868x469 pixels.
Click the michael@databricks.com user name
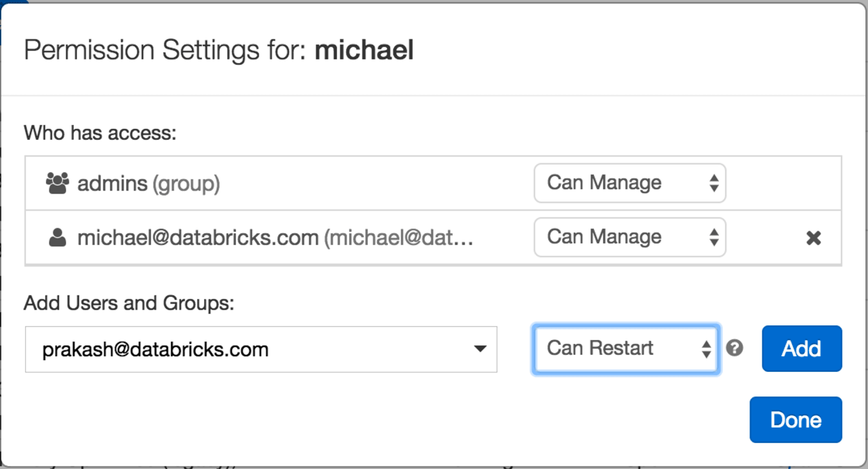(198, 238)
